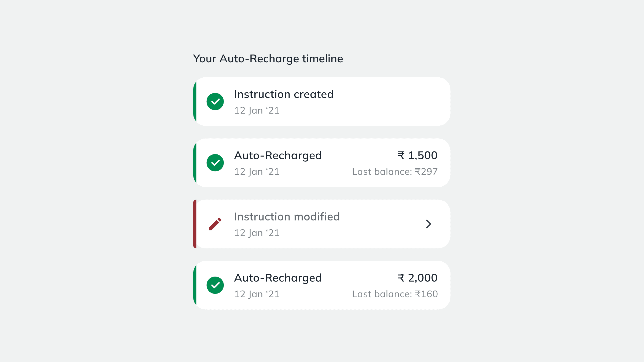
Task: Click Your Auto-Recharge timeline heading
Action: (x=268, y=59)
